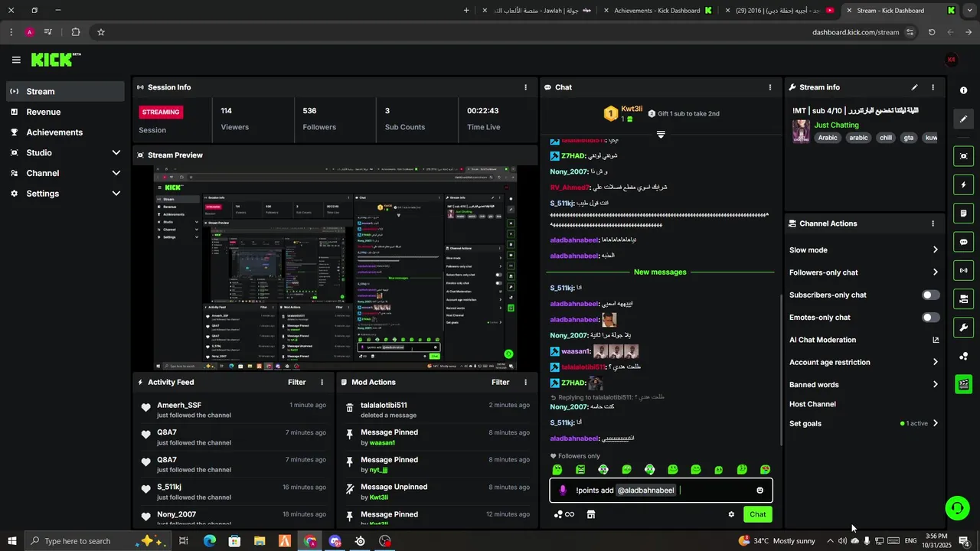
Task: Click the Arabic stream tag
Action: click(828, 138)
